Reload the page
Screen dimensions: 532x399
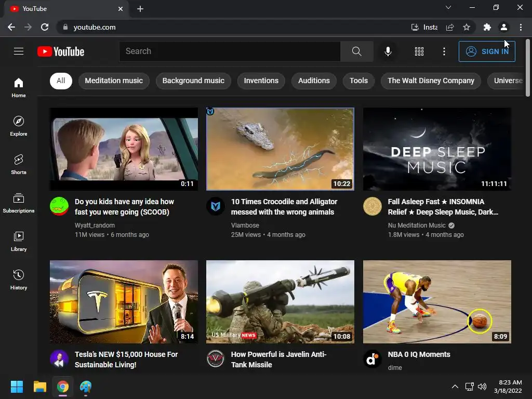pos(45,27)
